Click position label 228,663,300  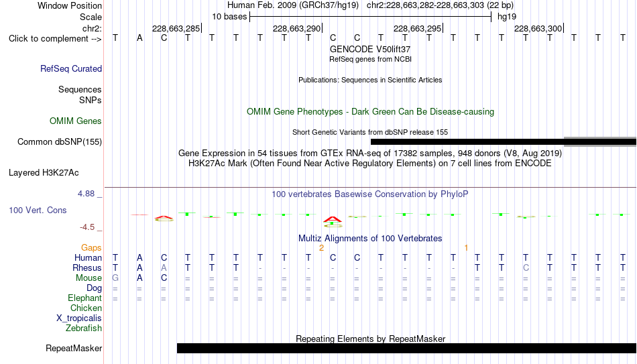coord(538,28)
